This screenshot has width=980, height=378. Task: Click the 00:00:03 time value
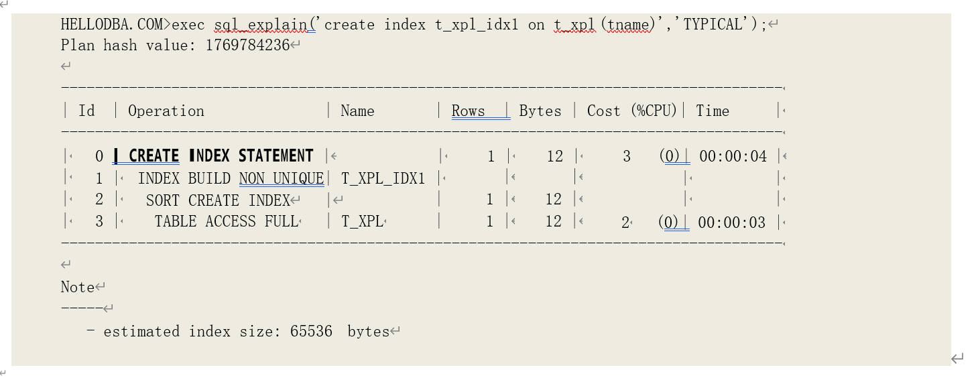point(731,223)
